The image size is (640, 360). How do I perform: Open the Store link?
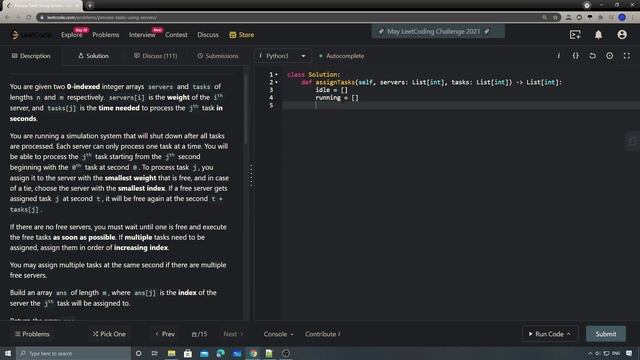[242, 35]
